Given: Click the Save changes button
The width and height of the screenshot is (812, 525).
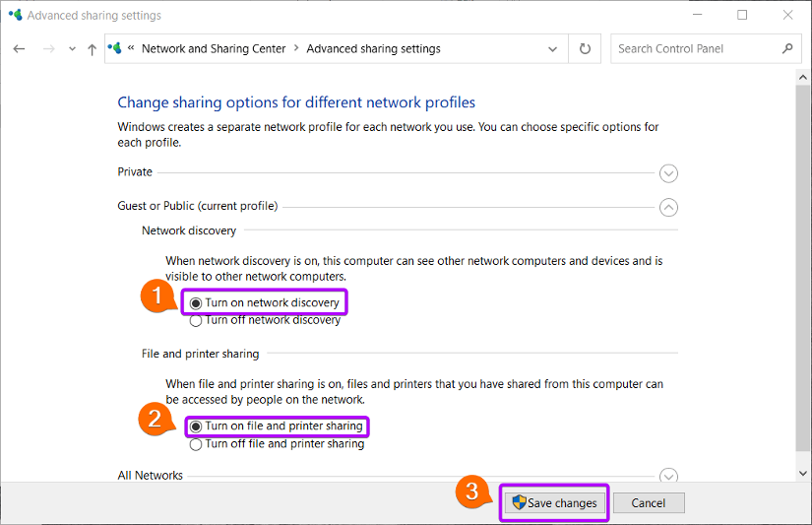Looking at the screenshot, I should click(555, 502).
